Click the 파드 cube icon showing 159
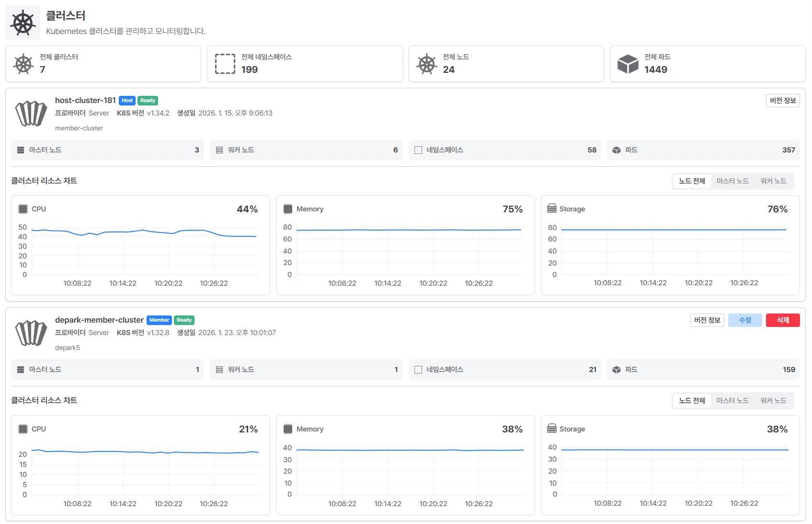The width and height of the screenshot is (812, 524). pyautogui.click(x=617, y=370)
